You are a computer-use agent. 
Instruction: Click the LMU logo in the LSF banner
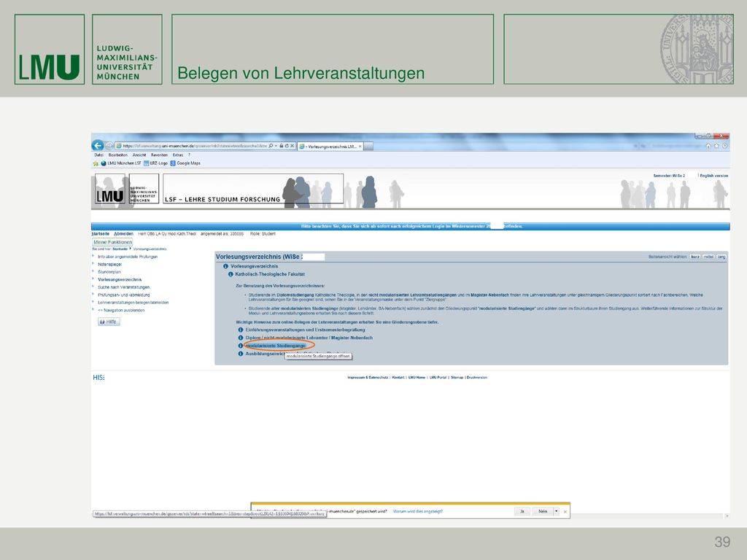[x=110, y=189]
